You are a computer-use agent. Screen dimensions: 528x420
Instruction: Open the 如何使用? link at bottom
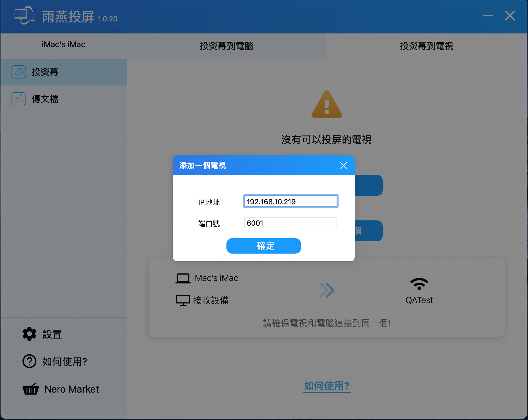coord(327,386)
